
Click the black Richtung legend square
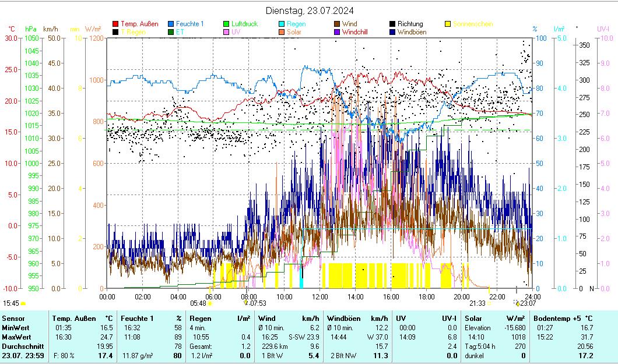pos(393,24)
